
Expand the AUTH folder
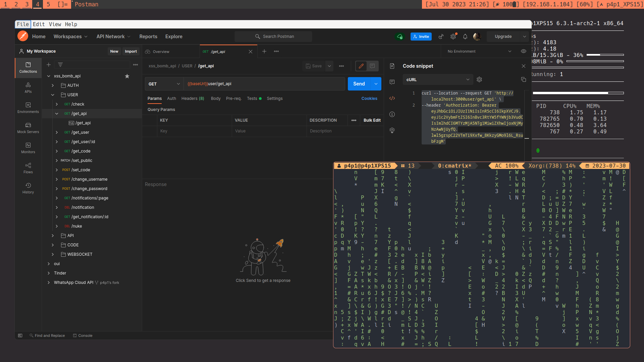(53, 85)
